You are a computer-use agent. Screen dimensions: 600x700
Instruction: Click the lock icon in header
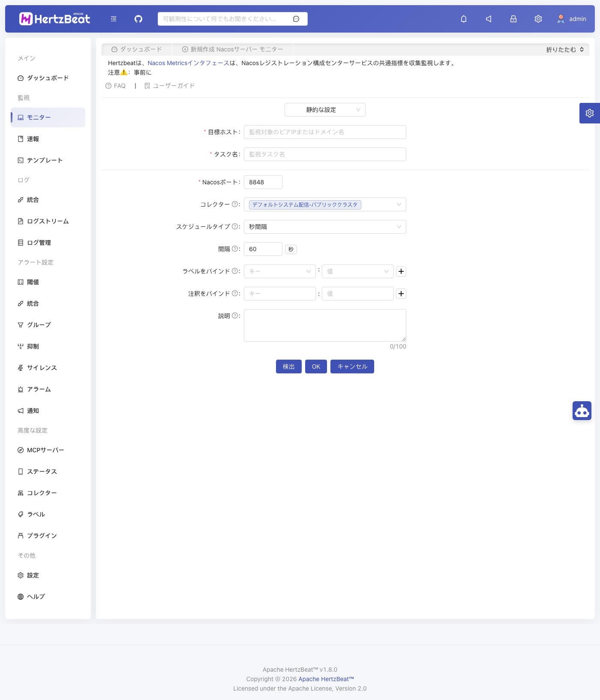(x=513, y=19)
